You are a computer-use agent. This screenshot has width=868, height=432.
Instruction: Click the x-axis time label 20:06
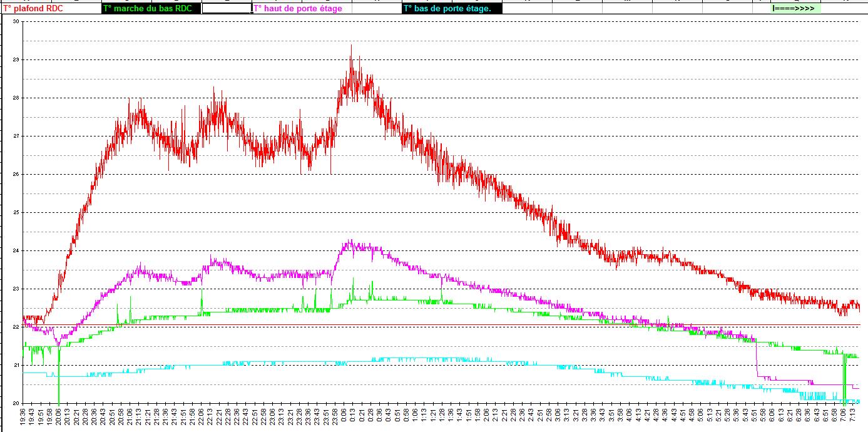[x=58, y=416]
